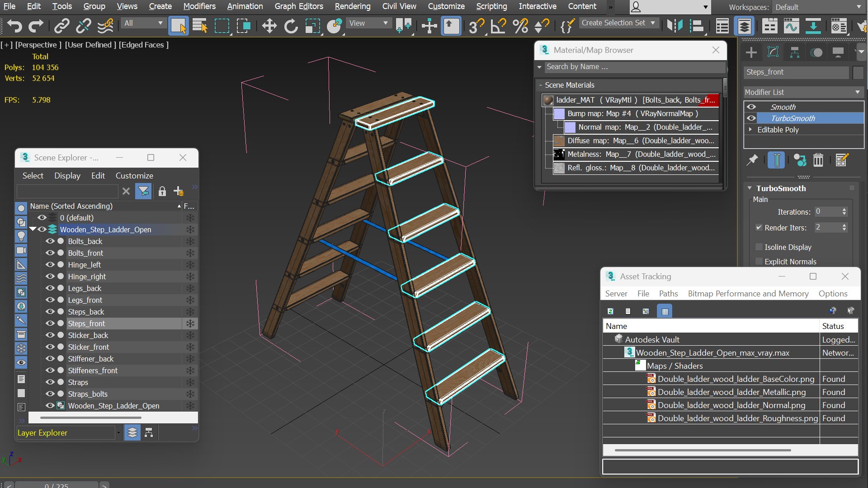Screen dimensions: 868x488
Task: Activate the Select and Rotate tool
Action: (291, 26)
